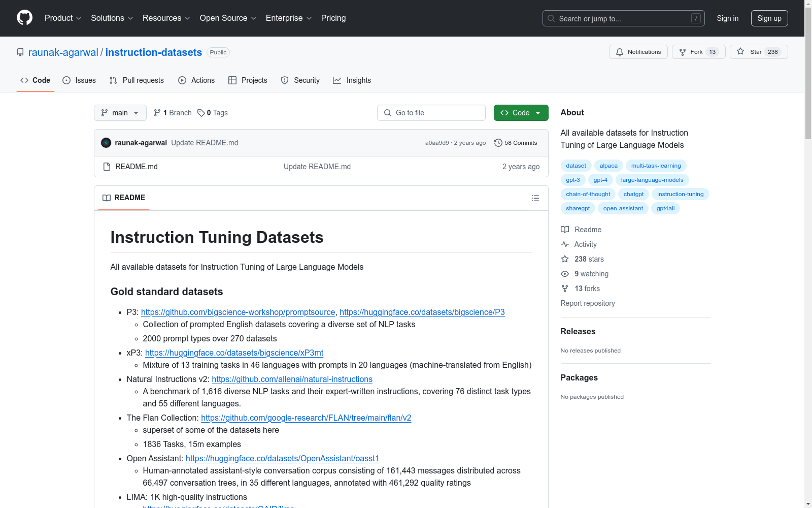Click the open-assistant topic tag
The width and height of the screenshot is (812, 508).
click(623, 208)
